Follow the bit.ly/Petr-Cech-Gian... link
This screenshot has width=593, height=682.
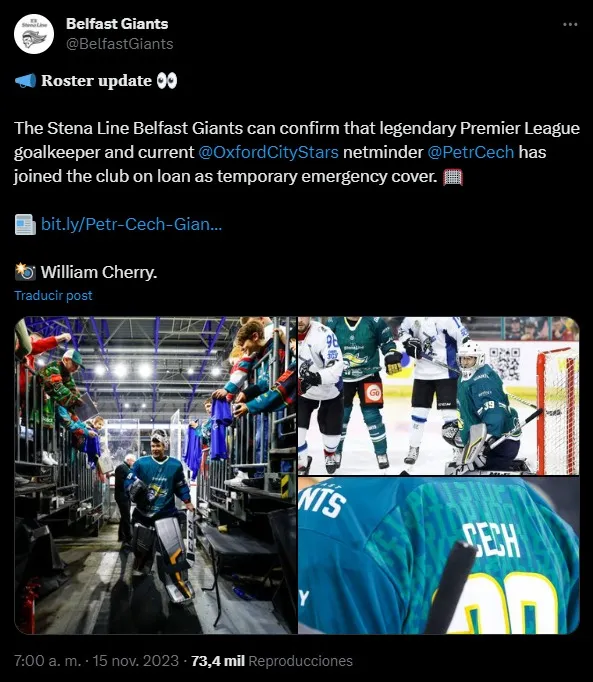pos(131,224)
